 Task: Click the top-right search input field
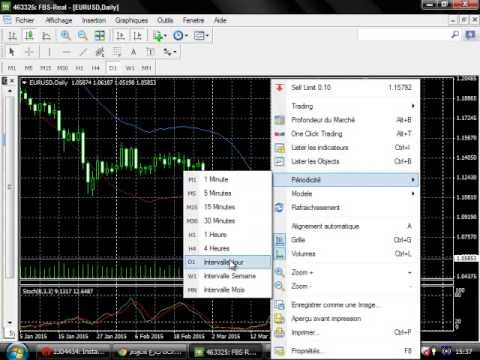[x=404, y=34]
